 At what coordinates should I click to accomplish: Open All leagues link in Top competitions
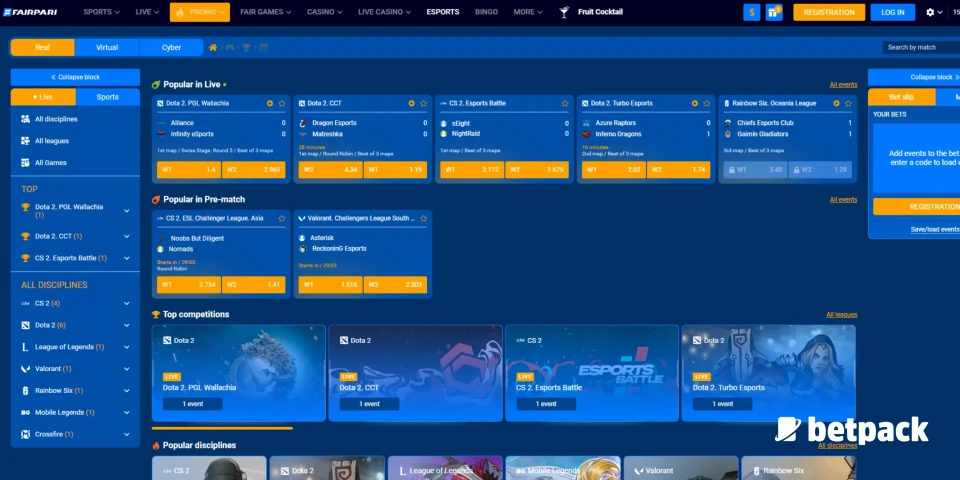(x=841, y=315)
